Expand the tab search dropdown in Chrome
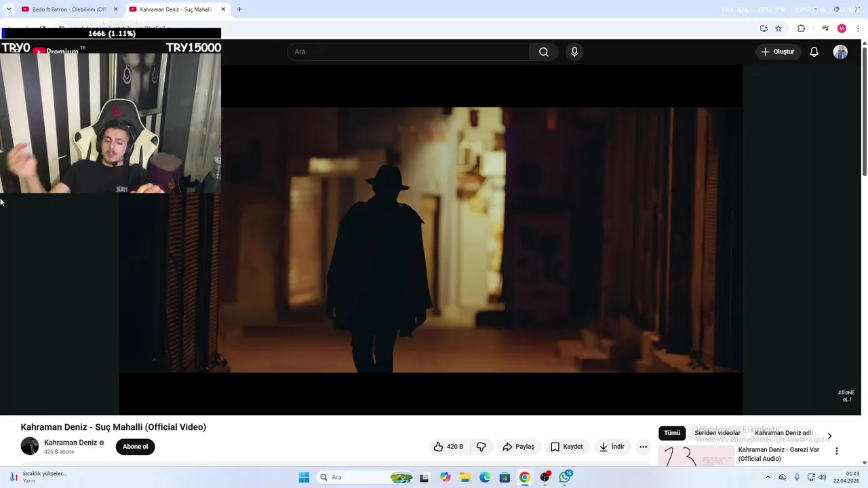 pyautogui.click(x=9, y=9)
